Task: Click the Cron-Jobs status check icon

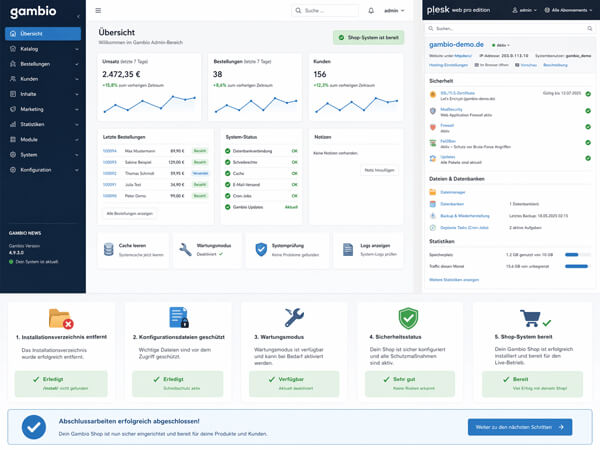Action: click(x=228, y=196)
